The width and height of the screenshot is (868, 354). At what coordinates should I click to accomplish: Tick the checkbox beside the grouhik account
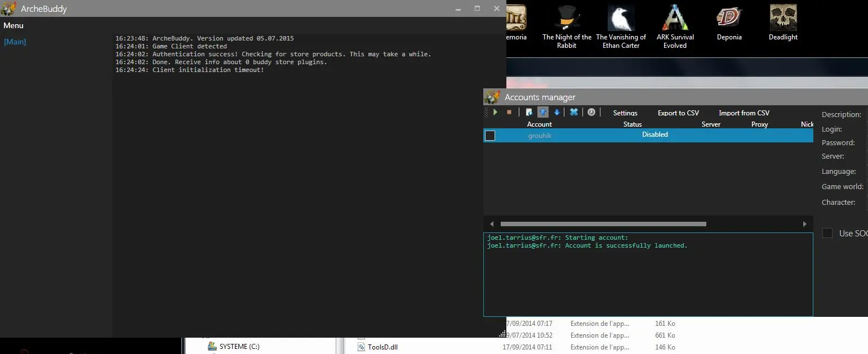pos(490,136)
